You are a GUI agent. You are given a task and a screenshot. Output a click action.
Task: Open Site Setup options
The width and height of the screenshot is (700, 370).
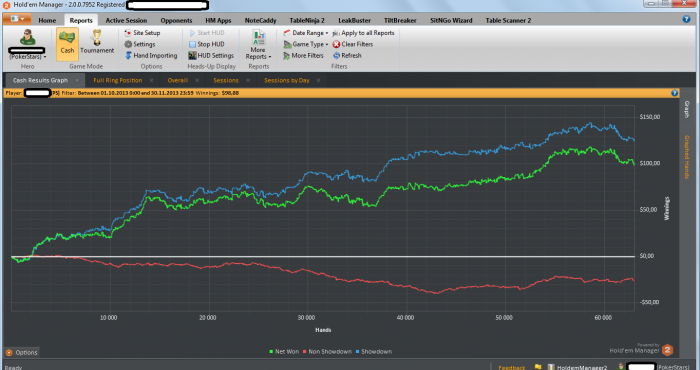coord(142,33)
